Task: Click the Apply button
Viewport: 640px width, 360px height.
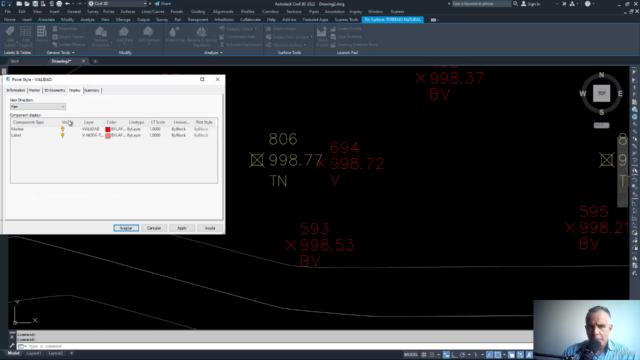Action: pos(182,228)
